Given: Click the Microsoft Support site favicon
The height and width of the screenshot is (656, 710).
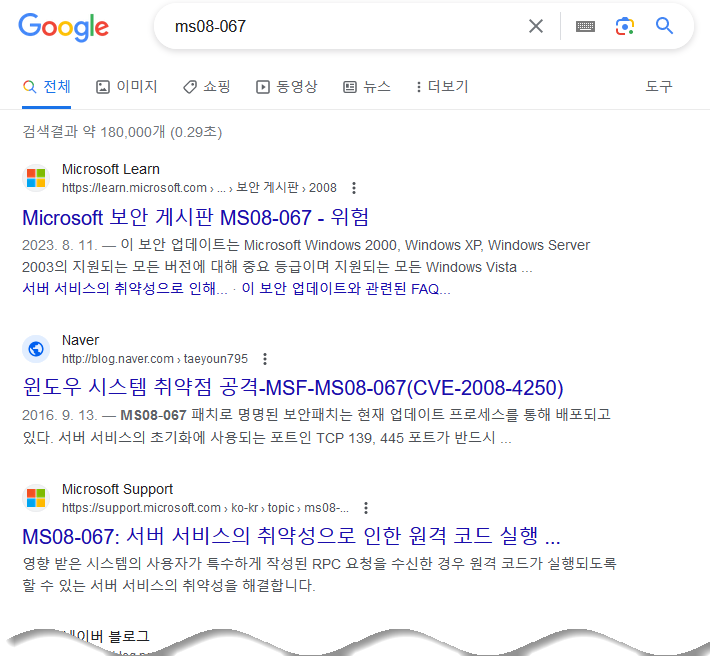Looking at the screenshot, I should click(36, 498).
